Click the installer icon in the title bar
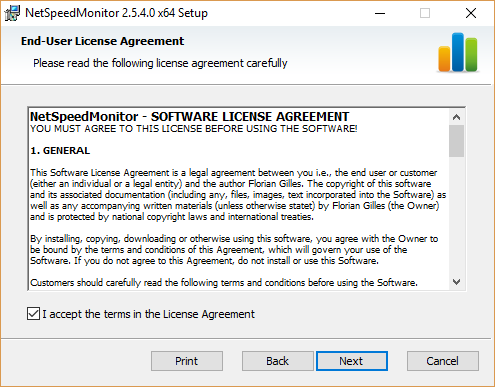The height and width of the screenshot is (387, 495). coord(12,13)
